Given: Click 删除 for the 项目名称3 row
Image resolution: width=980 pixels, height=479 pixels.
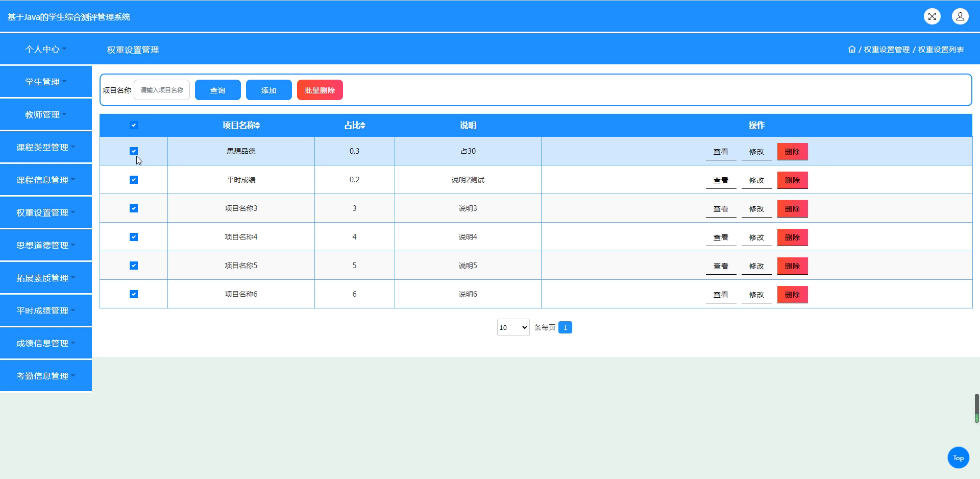Looking at the screenshot, I should pos(792,209).
